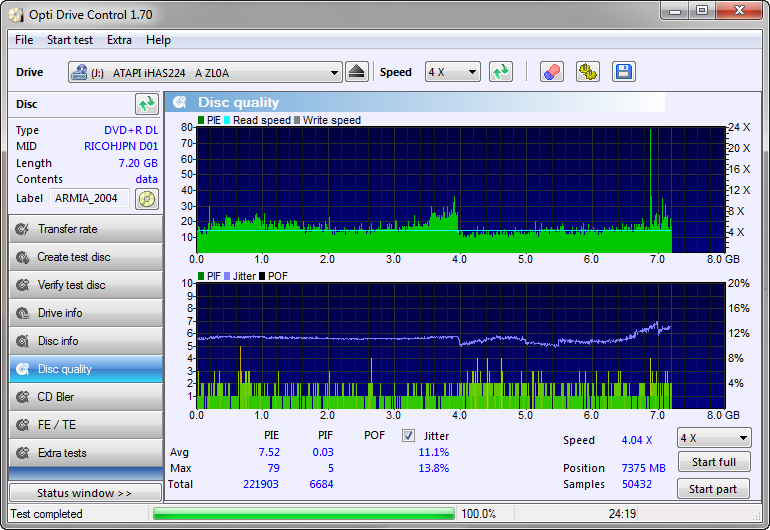Image resolution: width=770 pixels, height=530 pixels.
Task: Click the cyan Read speed legend swatch
Action: coord(227,120)
